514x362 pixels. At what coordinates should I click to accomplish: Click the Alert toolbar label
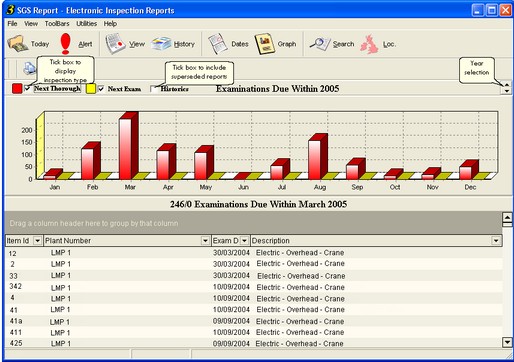pos(85,44)
